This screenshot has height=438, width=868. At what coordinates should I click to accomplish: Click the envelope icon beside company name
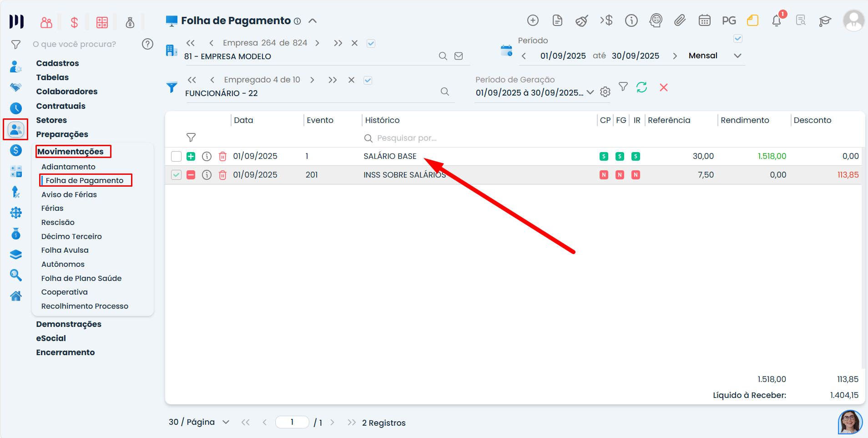[459, 56]
